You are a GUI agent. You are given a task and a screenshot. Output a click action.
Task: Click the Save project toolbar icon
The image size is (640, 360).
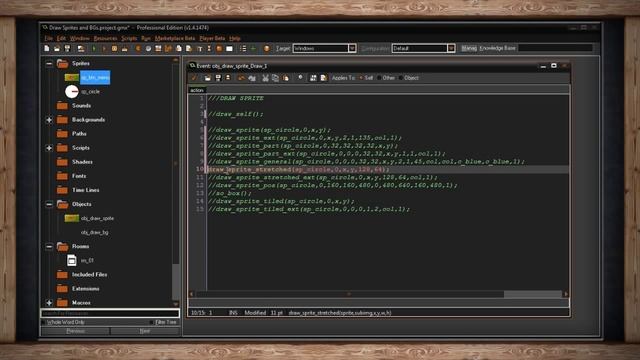click(x=67, y=49)
